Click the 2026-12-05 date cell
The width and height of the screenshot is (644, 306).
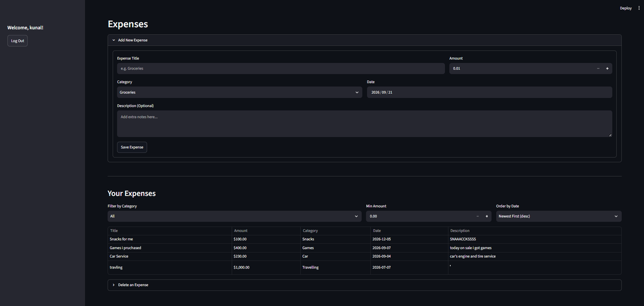click(x=409, y=239)
